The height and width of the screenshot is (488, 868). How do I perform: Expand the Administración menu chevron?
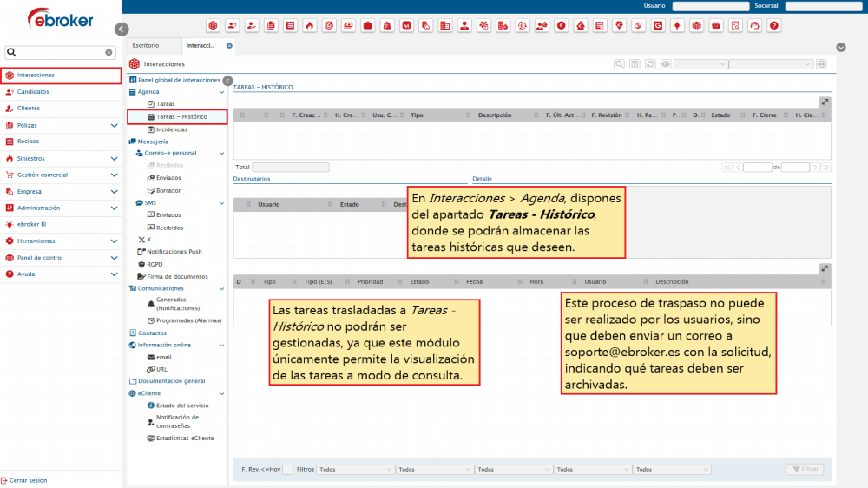click(x=114, y=208)
